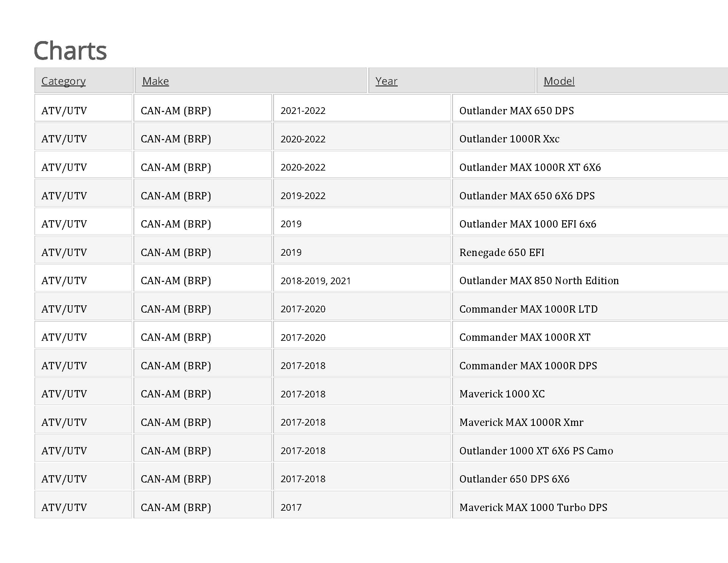Click 2020-2022 in the Outlander 1000R Xxc row
Image resolution: width=728 pixels, height=563 pixels.
pyautogui.click(x=362, y=136)
